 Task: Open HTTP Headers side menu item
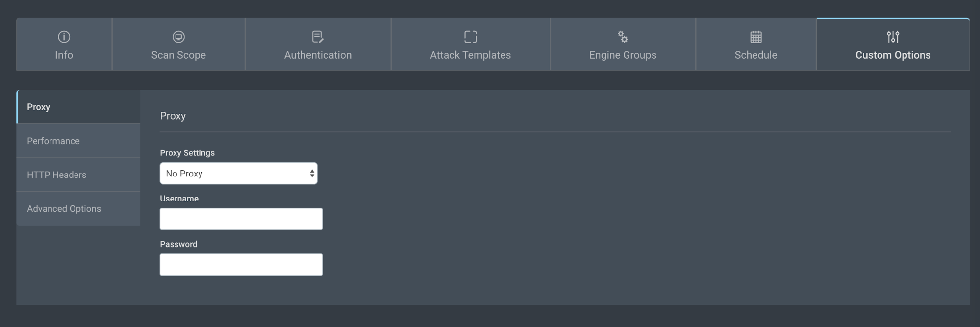point(57,175)
